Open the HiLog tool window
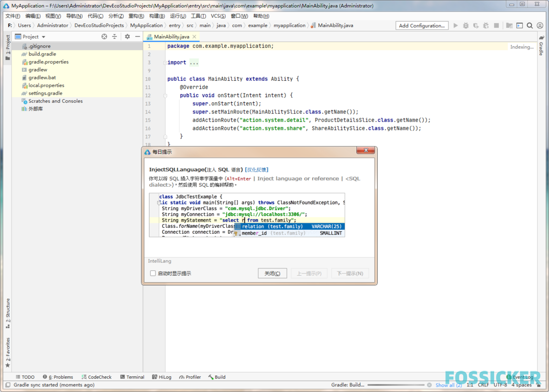Image resolution: width=549 pixels, height=392 pixels. click(x=162, y=377)
